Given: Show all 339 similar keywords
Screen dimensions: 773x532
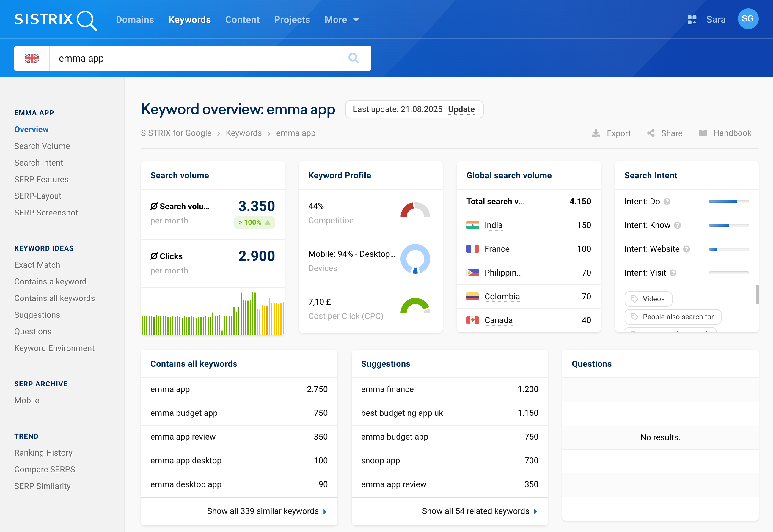Looking at the screenshot, I should point(263,511).
